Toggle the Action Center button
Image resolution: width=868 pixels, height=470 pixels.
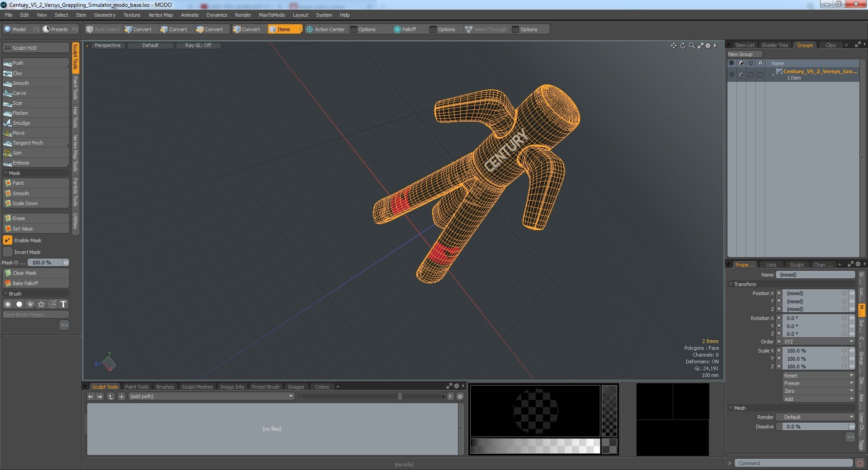tap(325, 29)
